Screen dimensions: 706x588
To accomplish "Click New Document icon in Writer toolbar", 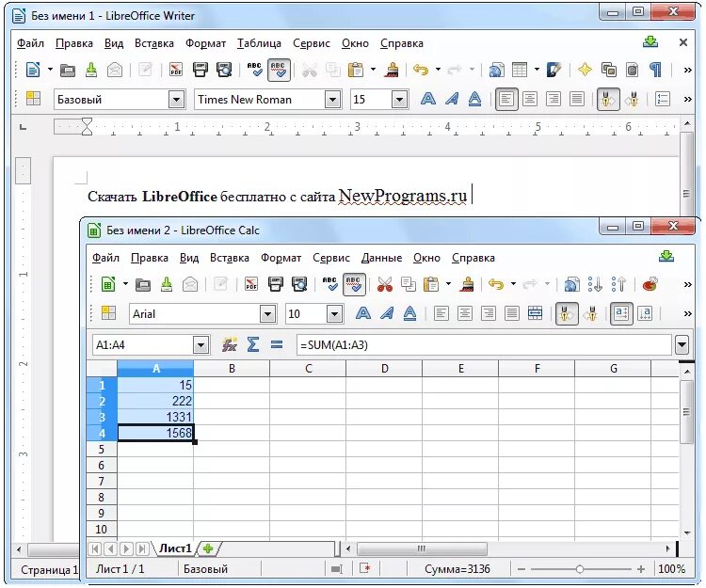I will coord(33,70).
